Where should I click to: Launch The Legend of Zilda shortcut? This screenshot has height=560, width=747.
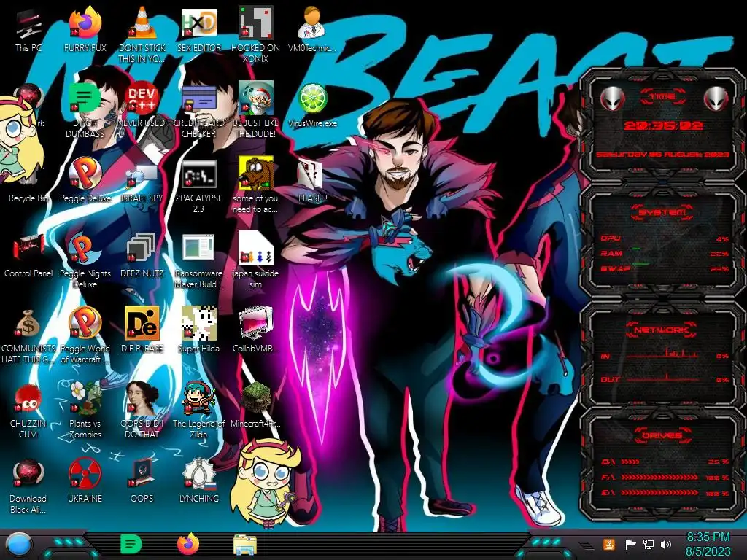pos(198,399)
